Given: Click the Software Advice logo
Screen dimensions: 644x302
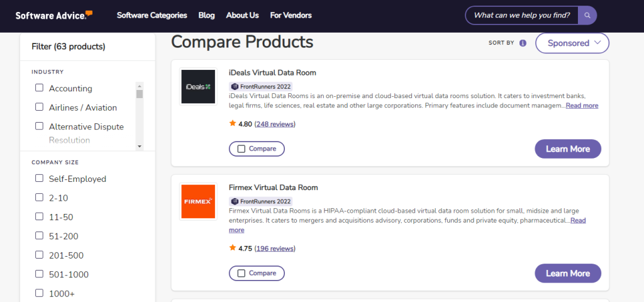Looking at the screenshot, I should point(54,15).
